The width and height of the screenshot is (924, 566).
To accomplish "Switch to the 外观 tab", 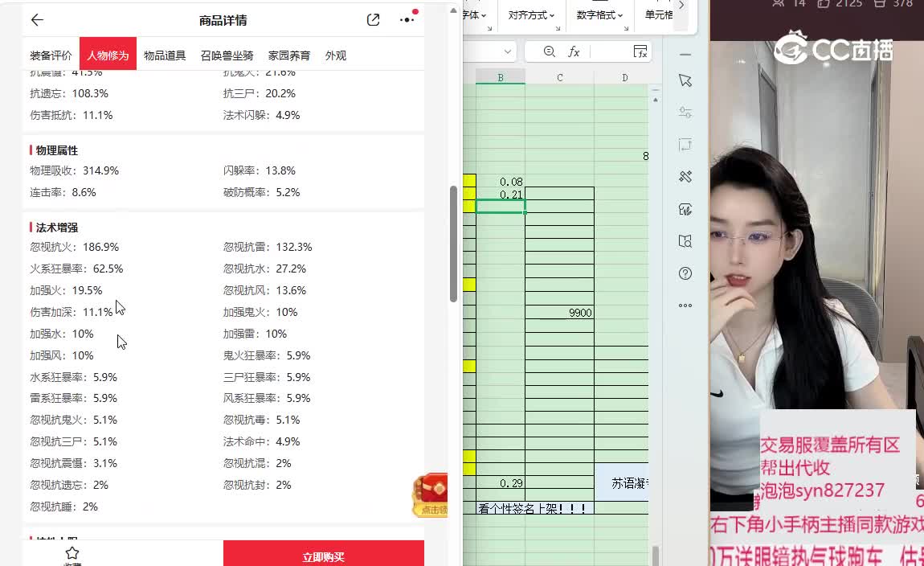I will (x=335, y=55).
